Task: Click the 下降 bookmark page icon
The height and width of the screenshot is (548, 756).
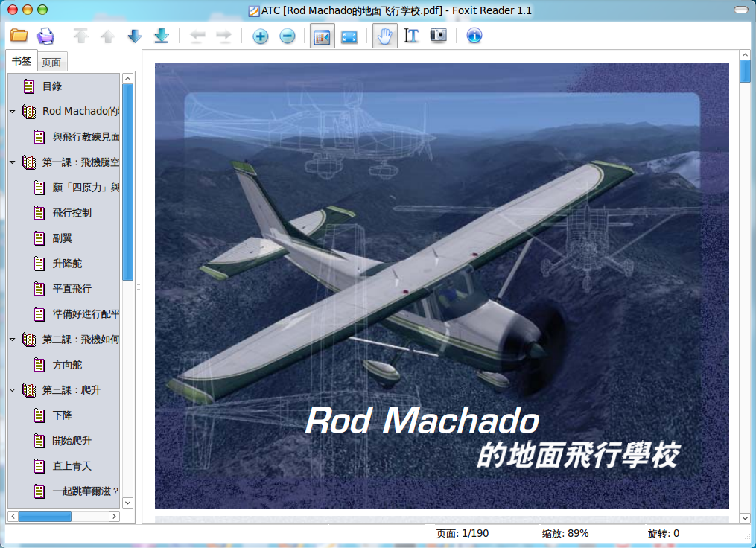Action: point(39,415)
